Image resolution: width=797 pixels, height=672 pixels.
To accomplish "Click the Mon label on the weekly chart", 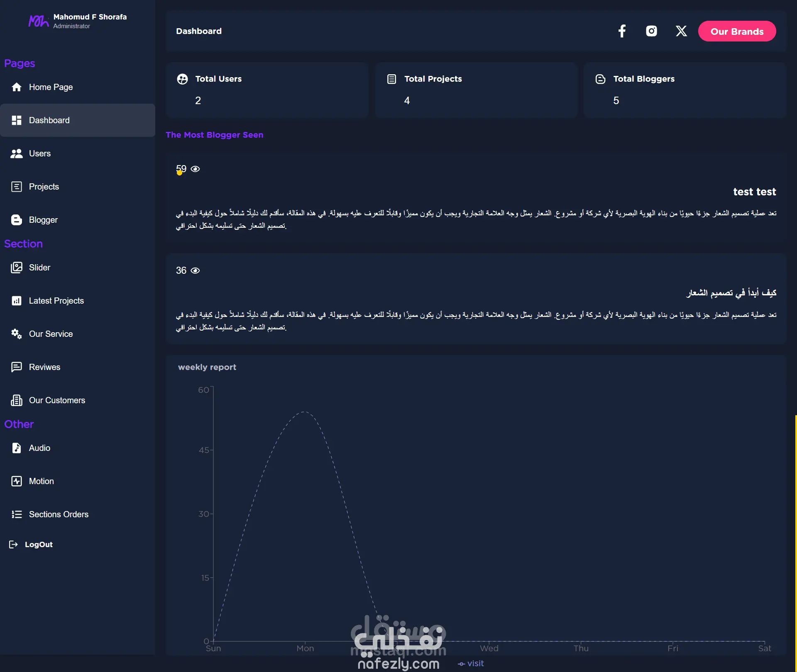I will pyautogui.click(x=305, y=648).
